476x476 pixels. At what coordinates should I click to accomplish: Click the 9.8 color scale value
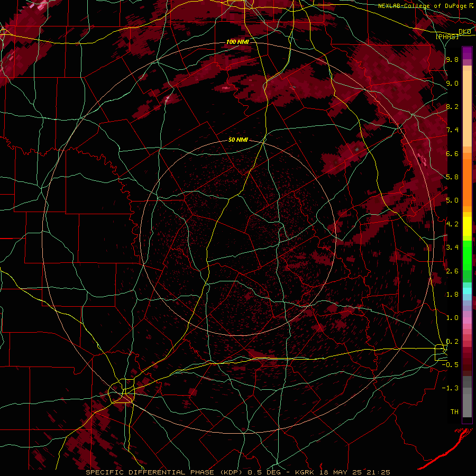click(x=452, y=59)
